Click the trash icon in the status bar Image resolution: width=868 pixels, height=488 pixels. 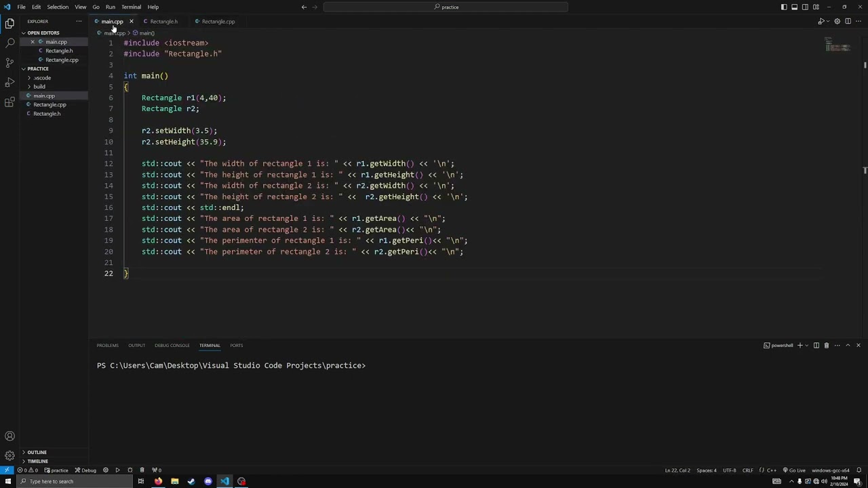[x=142, y=470]
